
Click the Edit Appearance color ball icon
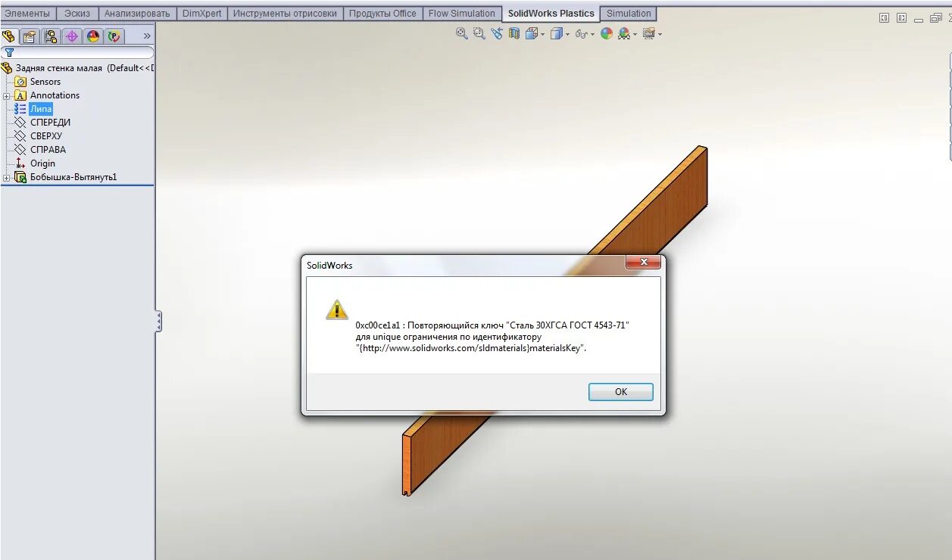(x=607, y=33)
